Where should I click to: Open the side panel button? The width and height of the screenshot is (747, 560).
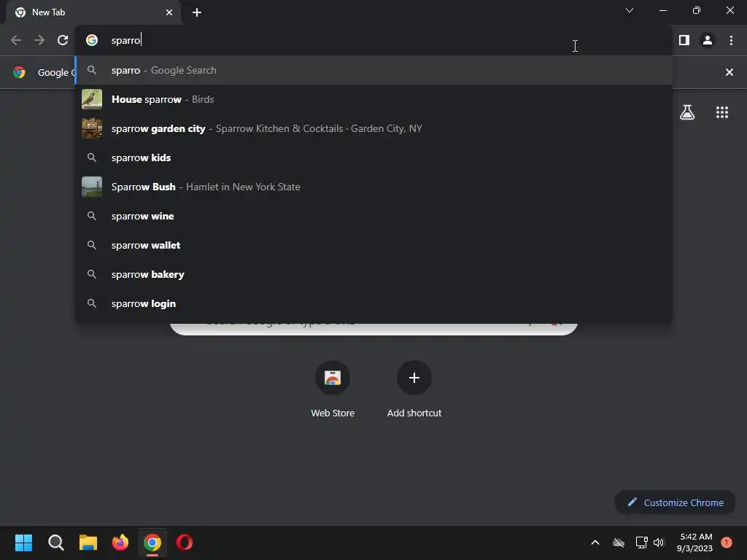(684, 40)
